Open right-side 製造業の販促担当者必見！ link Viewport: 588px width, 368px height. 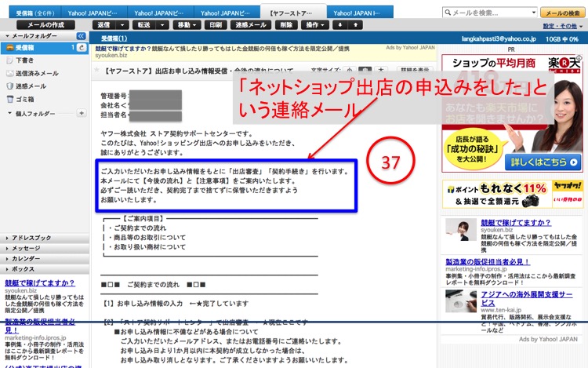488,262
